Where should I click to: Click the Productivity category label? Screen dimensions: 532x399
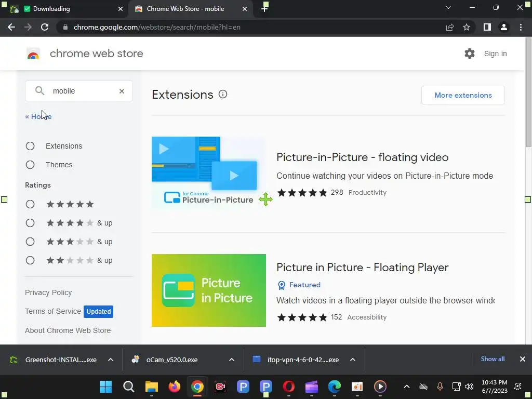(x=367, y=192)
